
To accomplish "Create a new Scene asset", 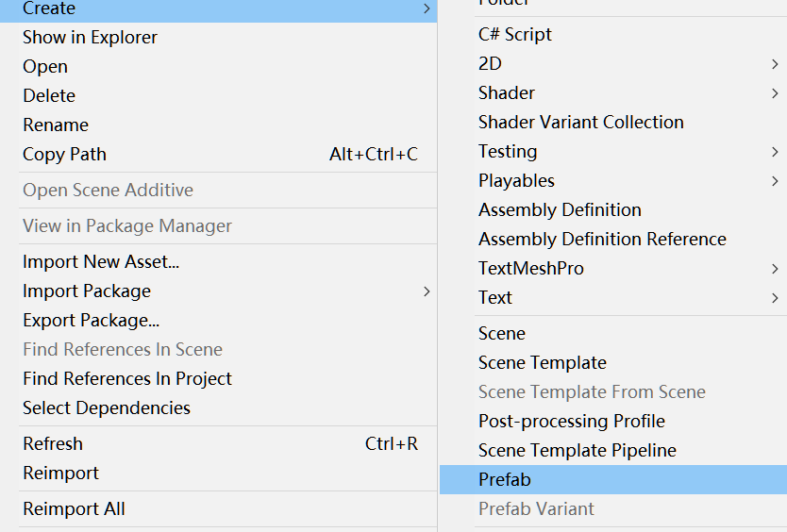I will [502, 333].
